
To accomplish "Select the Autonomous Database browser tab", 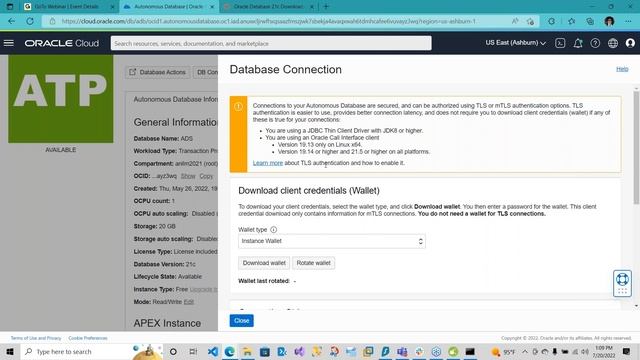I will (x=168, y=7).
